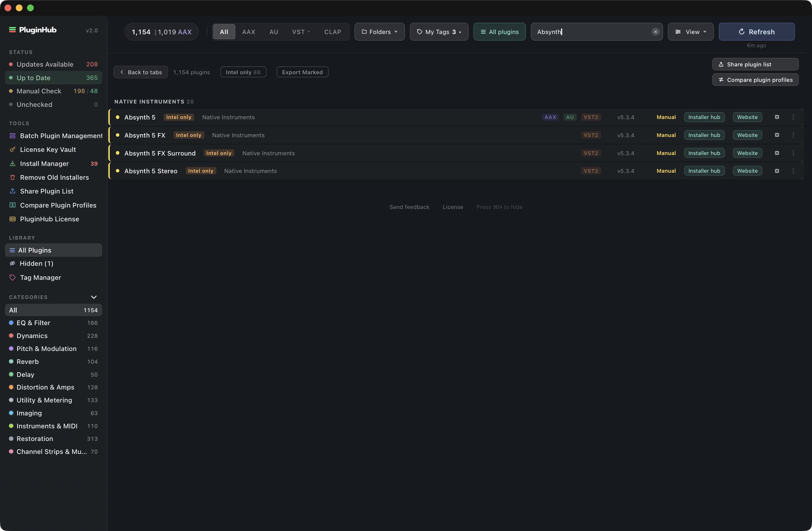Click the Refresh button
812x531 pixels.
pos(756,32)
